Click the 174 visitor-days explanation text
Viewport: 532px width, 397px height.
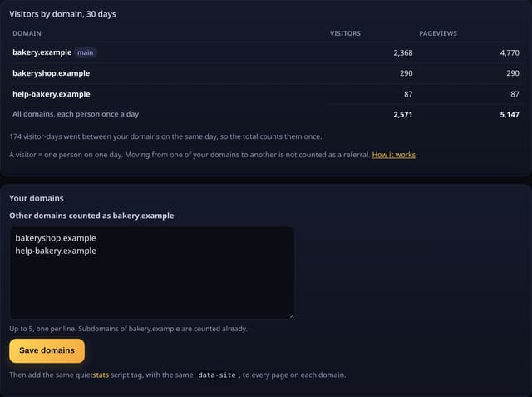click(x=165, y=136)
